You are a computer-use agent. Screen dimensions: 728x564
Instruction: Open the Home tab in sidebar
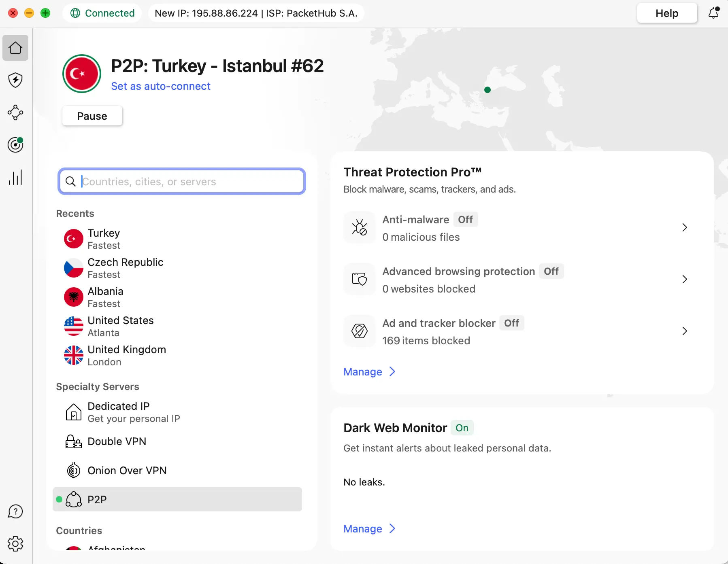point(15,48)
